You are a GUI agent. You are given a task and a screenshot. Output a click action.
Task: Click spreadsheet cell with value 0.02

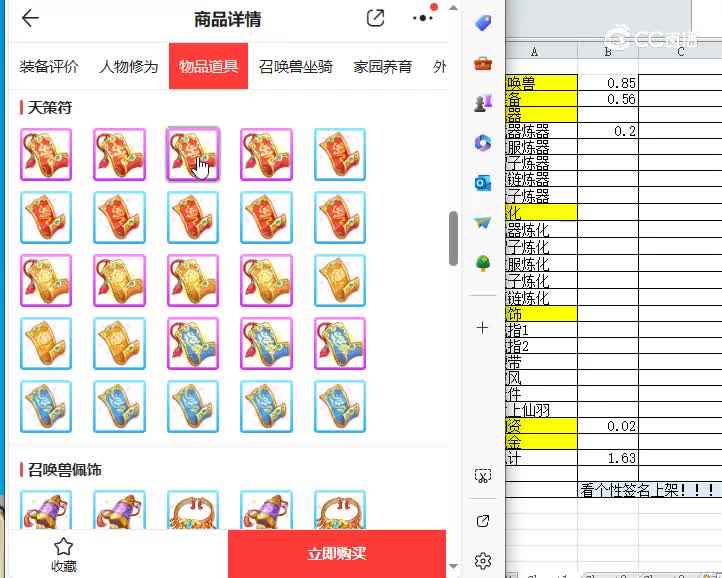608,426
